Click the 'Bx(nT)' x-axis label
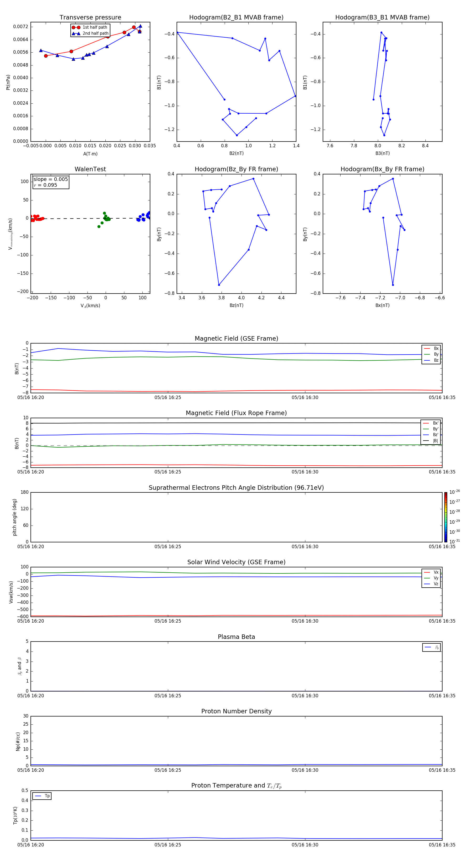The height and width of the screenshot is (868, 473). click(382, 305)
